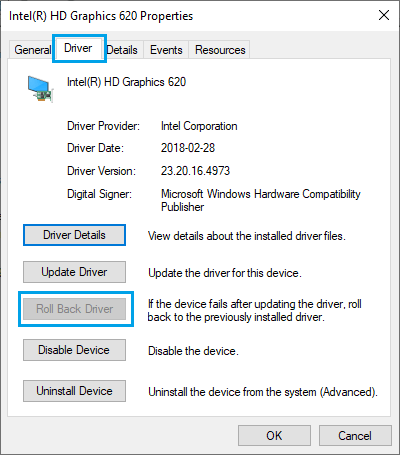Click the roll back driver description text
The image size is (400, 455).
coord(255,310)
